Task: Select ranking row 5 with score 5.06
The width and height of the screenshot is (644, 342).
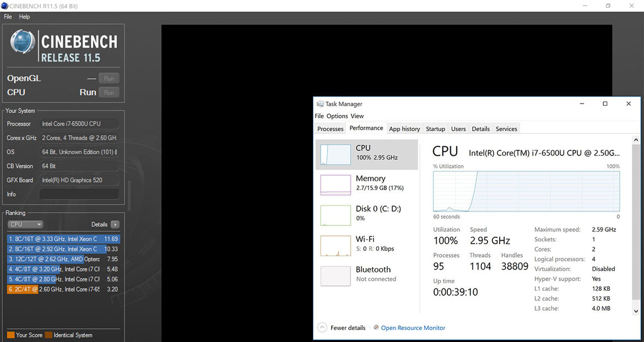Action: [63, 279]
